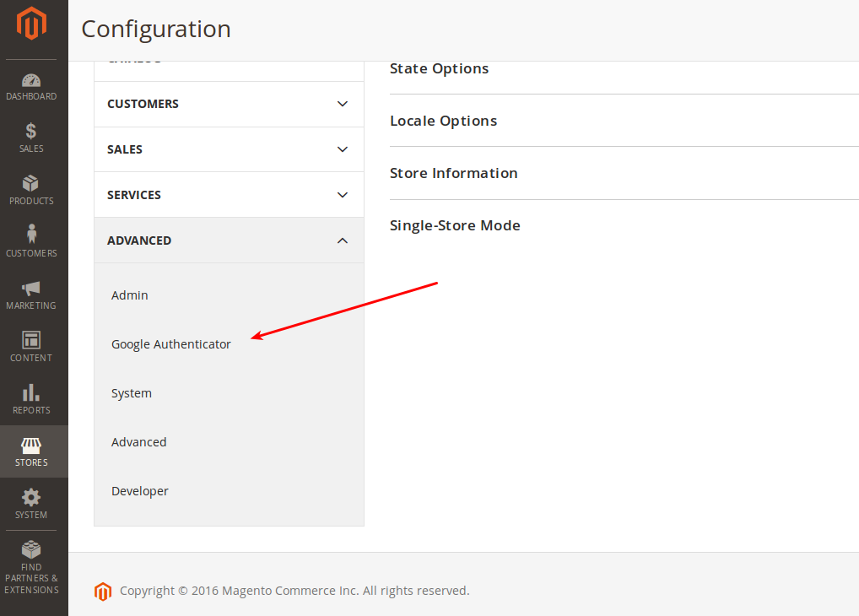859x616 pixels.
Task: Open the Products box icon menu
Action: tap(31, 191)
